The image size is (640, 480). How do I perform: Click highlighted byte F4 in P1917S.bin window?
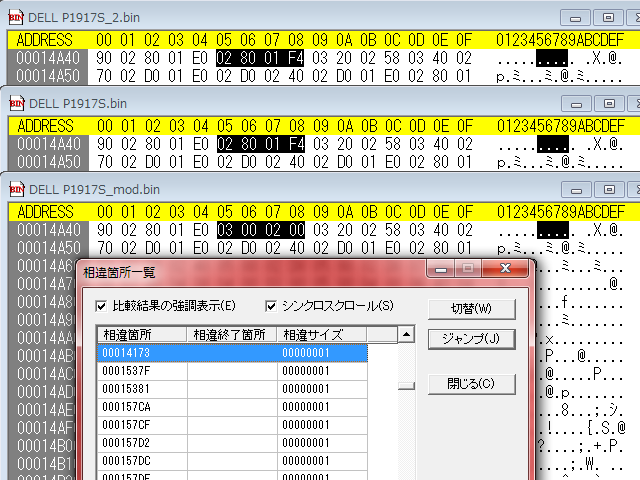[296, 144]
